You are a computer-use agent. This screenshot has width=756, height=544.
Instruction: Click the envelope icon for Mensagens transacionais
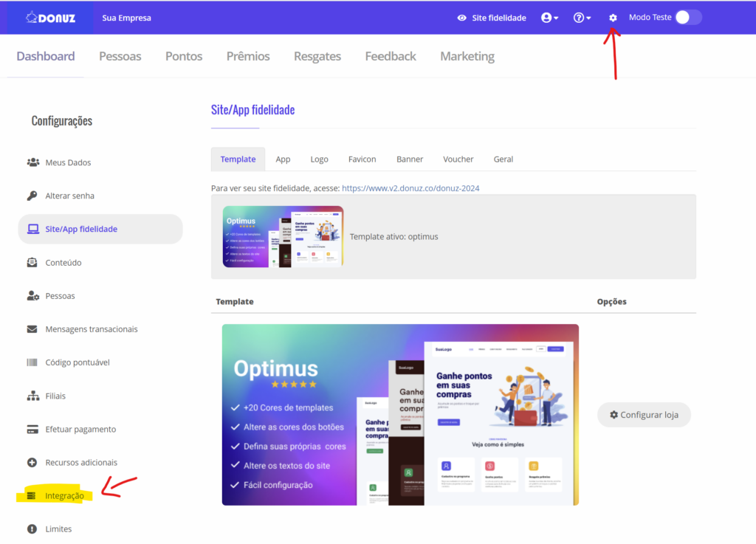[32, 329]
